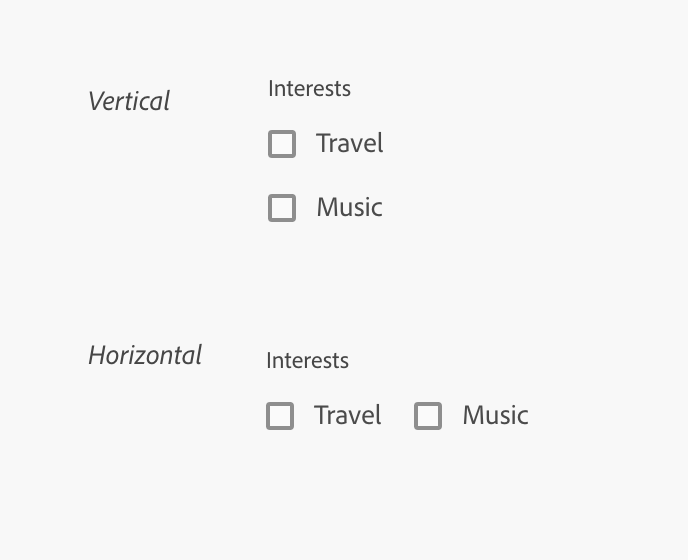Toggle the square box left of inline Travel
The image size is (688, 560).
(280, 416)
